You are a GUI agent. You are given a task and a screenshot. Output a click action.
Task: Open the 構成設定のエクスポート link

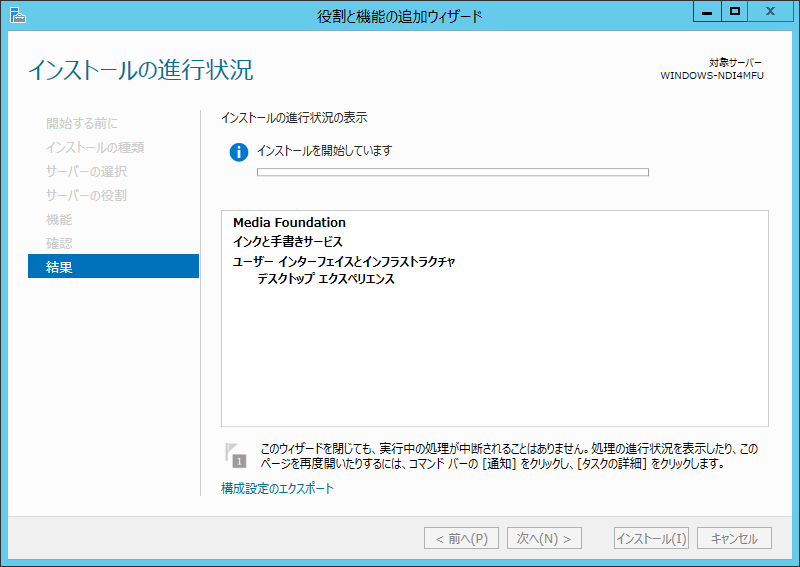pos(277,489)
